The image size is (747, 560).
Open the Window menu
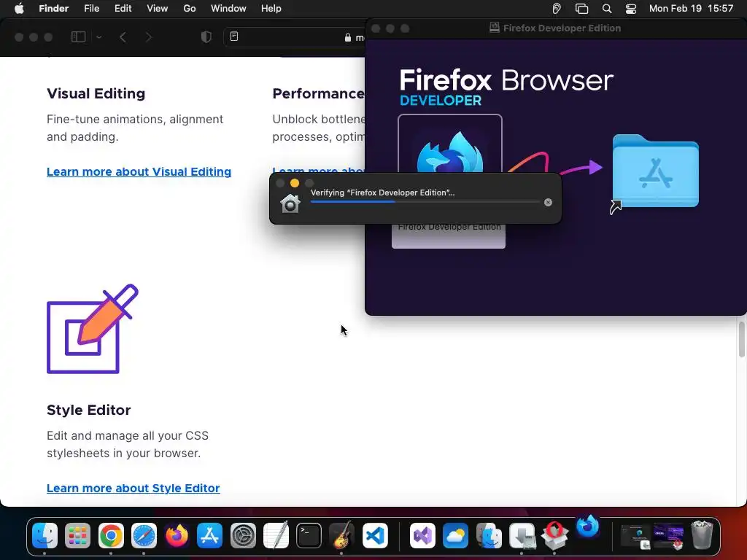(228, 9)
